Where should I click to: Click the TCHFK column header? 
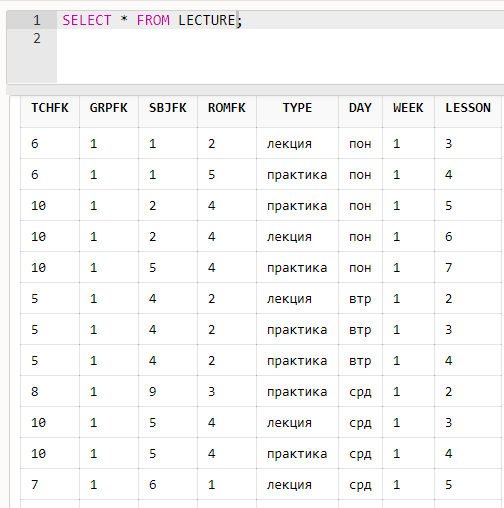click(50, 108)
